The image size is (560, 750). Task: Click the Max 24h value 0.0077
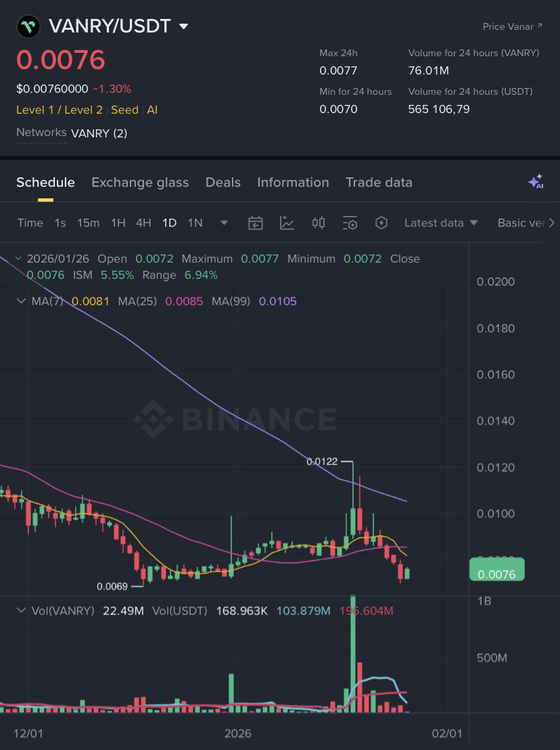[x=338, y=71]
